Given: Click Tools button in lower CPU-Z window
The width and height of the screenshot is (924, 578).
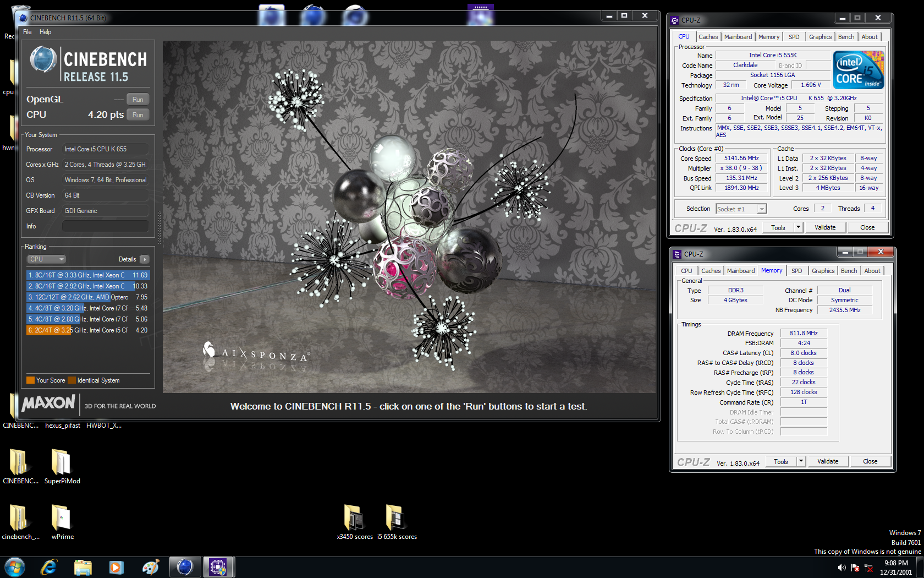Looking at the screenshot, I should [781, 462].
